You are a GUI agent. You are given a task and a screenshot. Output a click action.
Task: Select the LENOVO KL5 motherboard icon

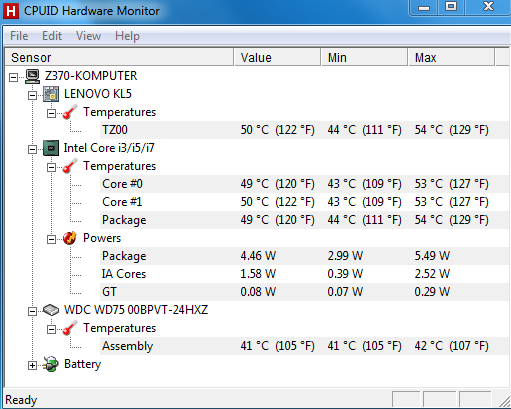(51, 94)
